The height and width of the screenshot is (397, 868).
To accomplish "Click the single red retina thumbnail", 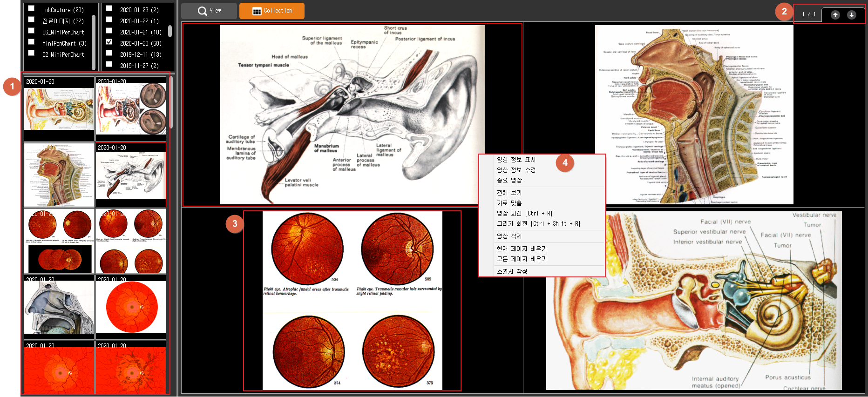I will point(131,307).
